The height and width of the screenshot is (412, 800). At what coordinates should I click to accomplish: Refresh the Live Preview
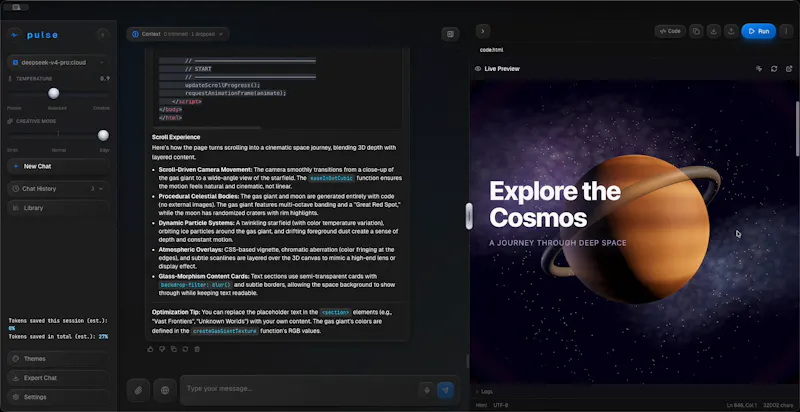pyautogui.click(x=774, y=69)
